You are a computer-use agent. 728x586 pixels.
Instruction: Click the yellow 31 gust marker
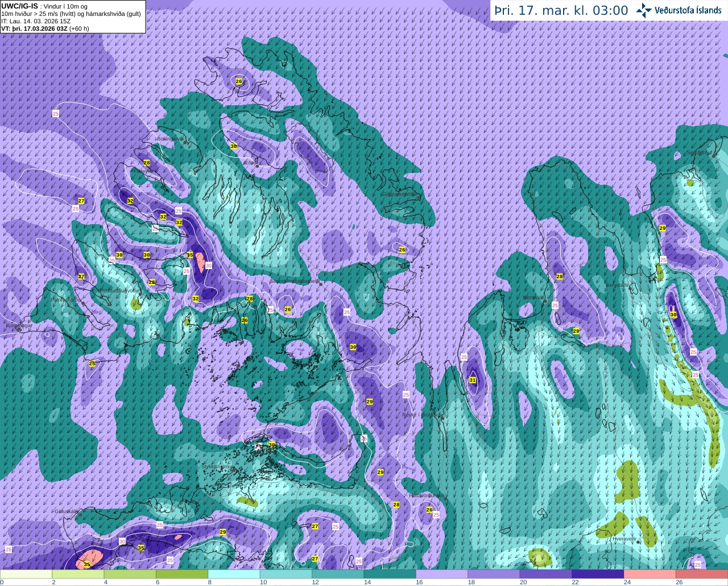[x=473, y=380]
